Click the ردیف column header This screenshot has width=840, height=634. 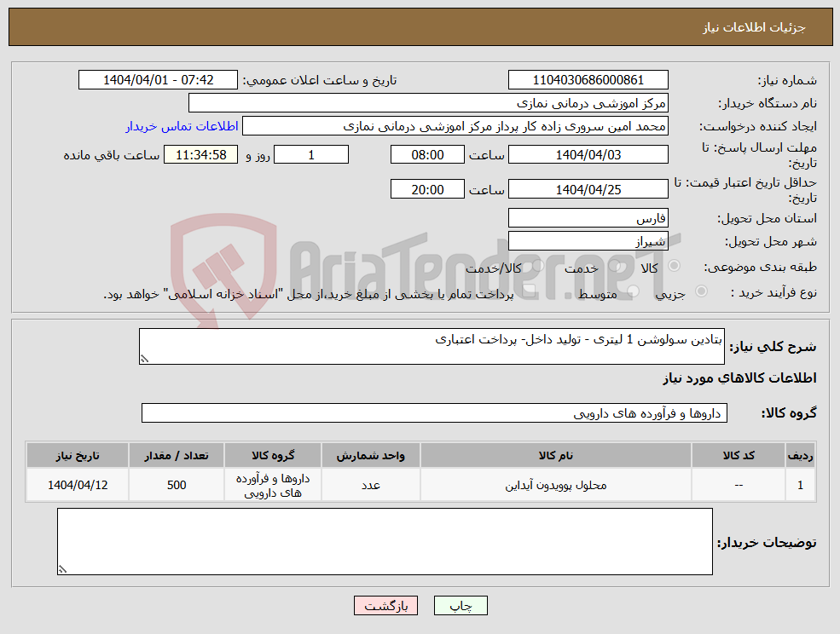click(801, 455)
